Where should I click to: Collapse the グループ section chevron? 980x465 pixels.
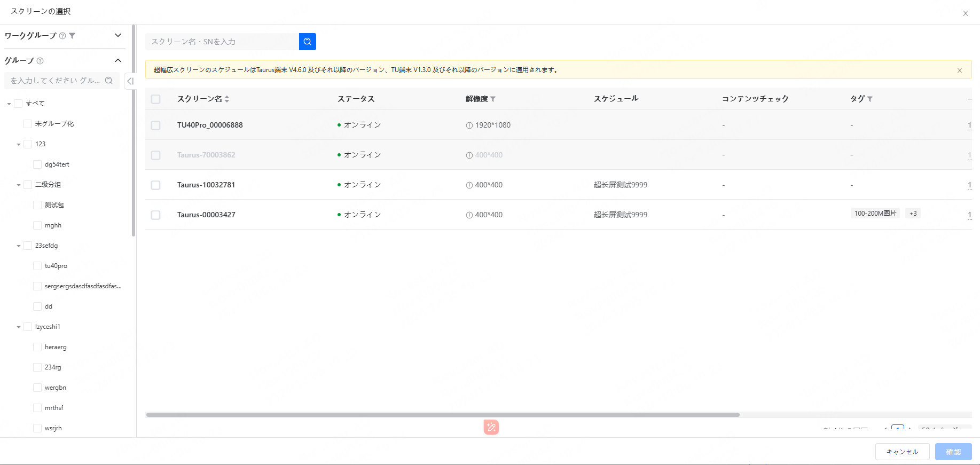[x=118, y=61]
